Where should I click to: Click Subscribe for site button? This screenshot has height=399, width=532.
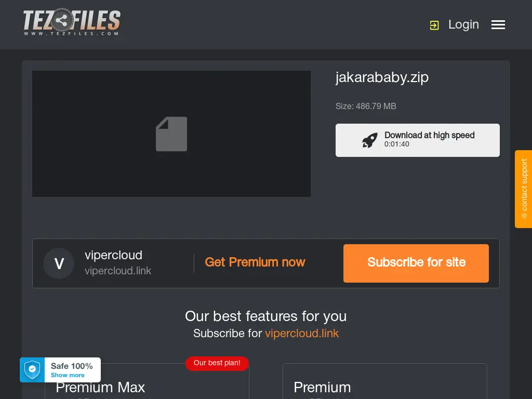(x=416, y=263)
